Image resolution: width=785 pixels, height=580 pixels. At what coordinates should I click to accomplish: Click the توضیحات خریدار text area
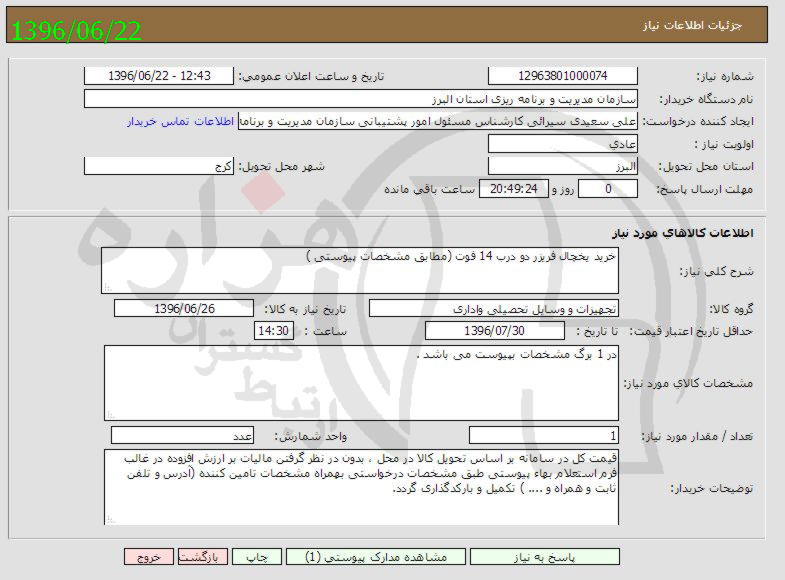pos(361,487)
